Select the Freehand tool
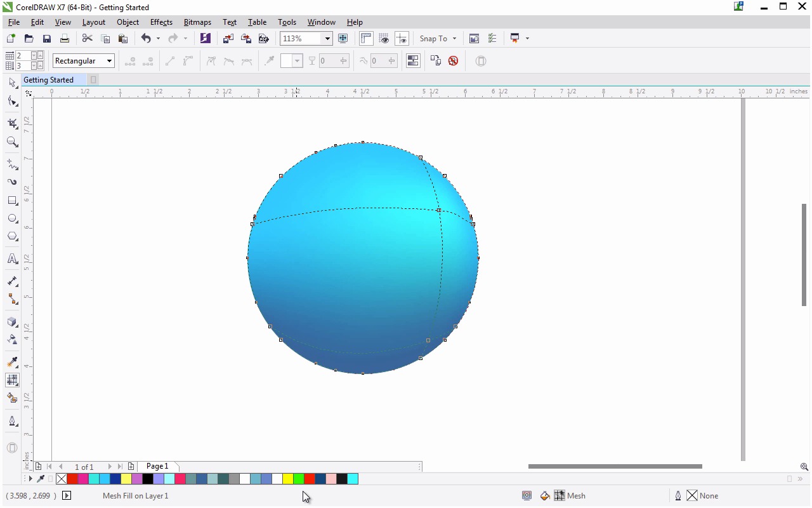The height and width of the screenshot is (508, 812). (12, 164)
